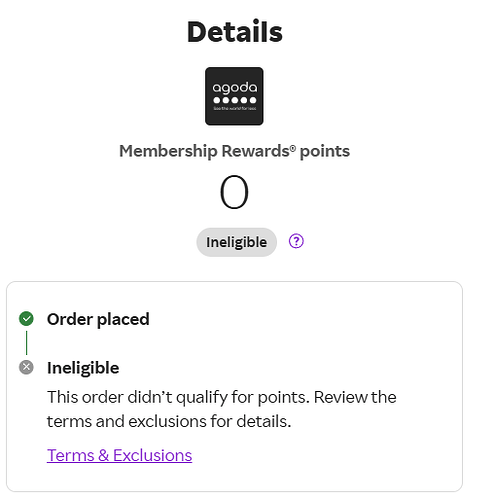Open the Terms & Exclusions link

119,455
